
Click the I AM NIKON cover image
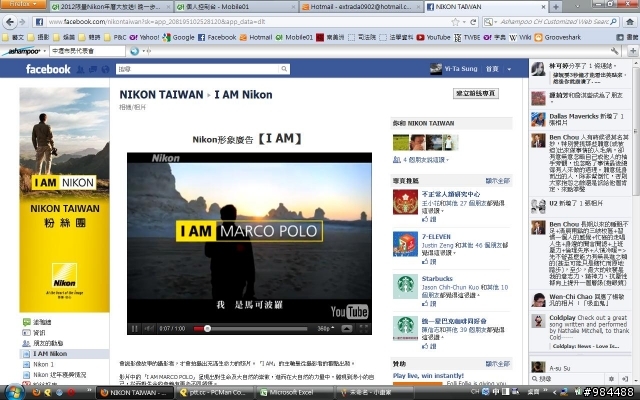tap(64, 200)
